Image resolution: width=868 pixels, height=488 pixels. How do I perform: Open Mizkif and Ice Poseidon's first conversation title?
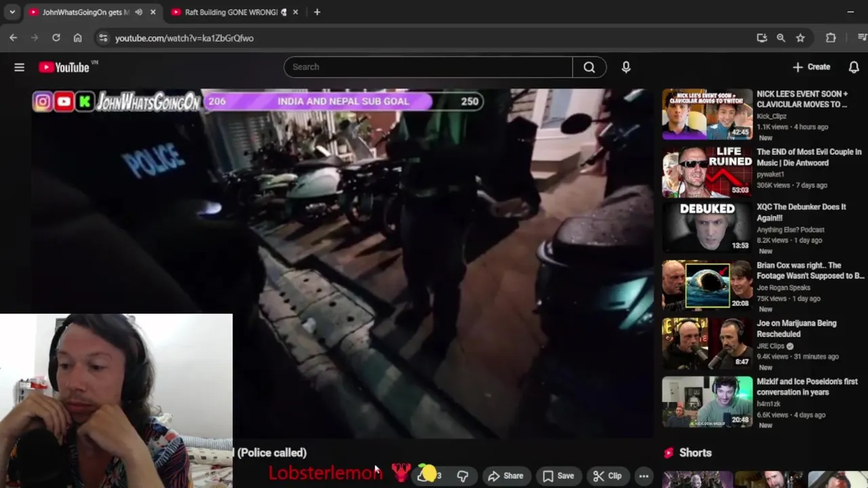point(807,387)
